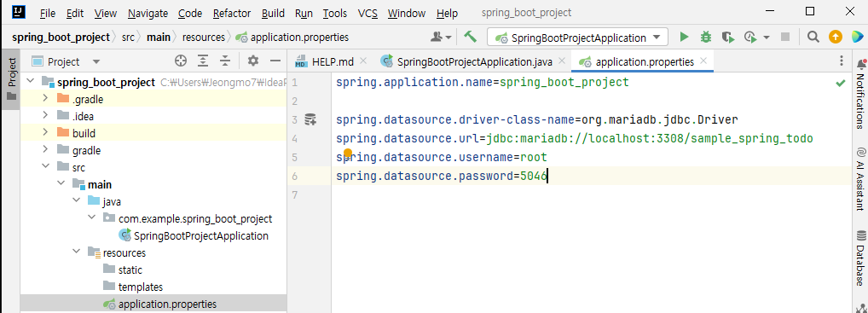This screenshot has width=868, height=313.
Task: Hide the Project panel with the minus icon
Action: pos(275,61)
